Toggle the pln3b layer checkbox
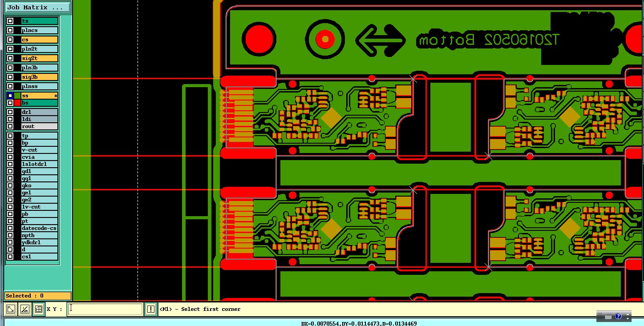Viewport: 644px width, 326px height. (10, 68)
